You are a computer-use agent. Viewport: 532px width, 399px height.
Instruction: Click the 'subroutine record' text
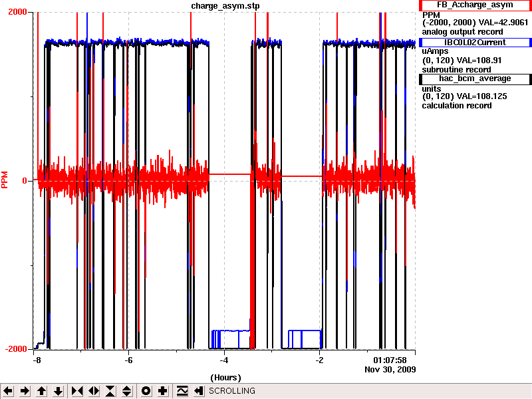click(x=456, y=70)
